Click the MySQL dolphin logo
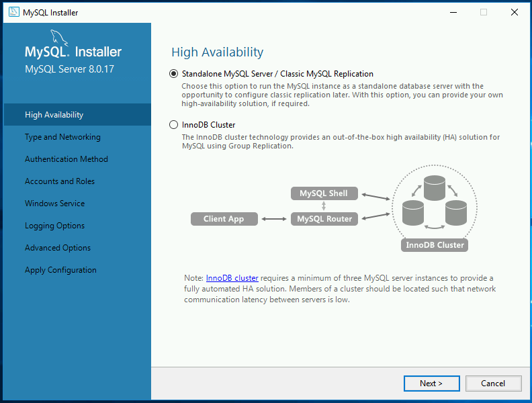The height and width of the screenshot is (403, 532). click(x=59, y=38)
